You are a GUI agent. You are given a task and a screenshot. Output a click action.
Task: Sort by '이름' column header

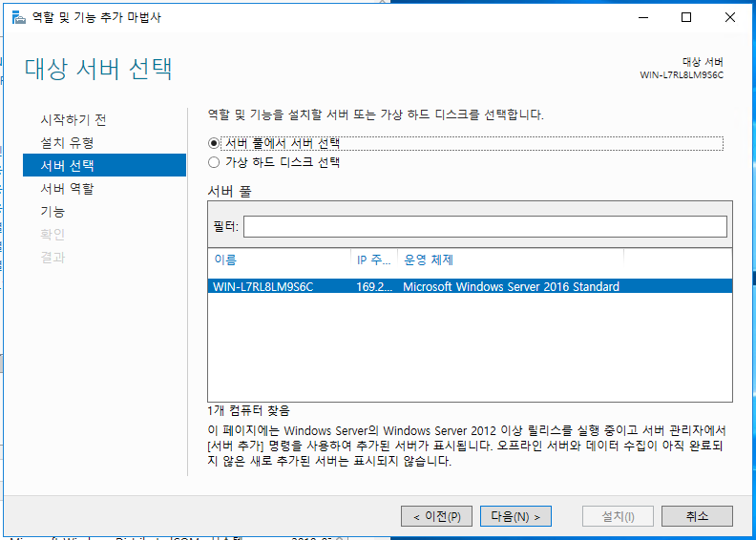click(x=279, y=260)
